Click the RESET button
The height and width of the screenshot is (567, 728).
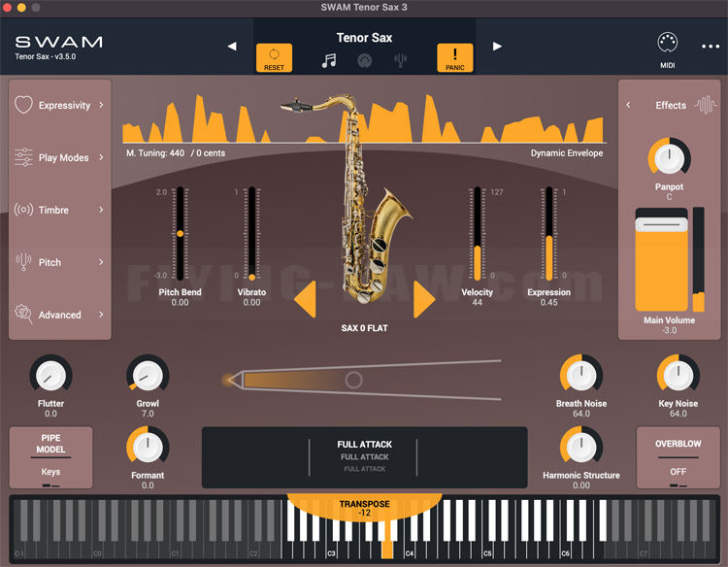pos(274,57)
